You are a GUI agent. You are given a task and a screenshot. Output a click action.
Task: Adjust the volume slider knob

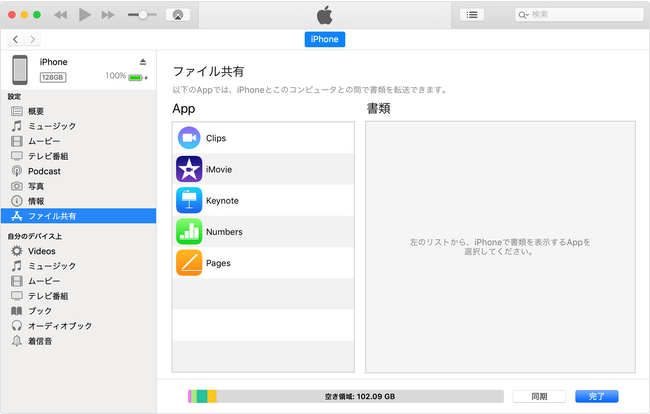[x=143, y=15]
